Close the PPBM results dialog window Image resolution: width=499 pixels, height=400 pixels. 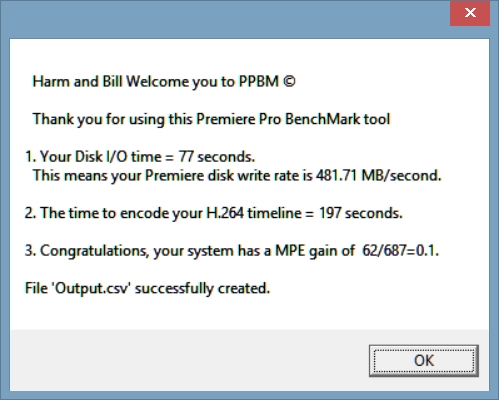[x=470, y=13]
